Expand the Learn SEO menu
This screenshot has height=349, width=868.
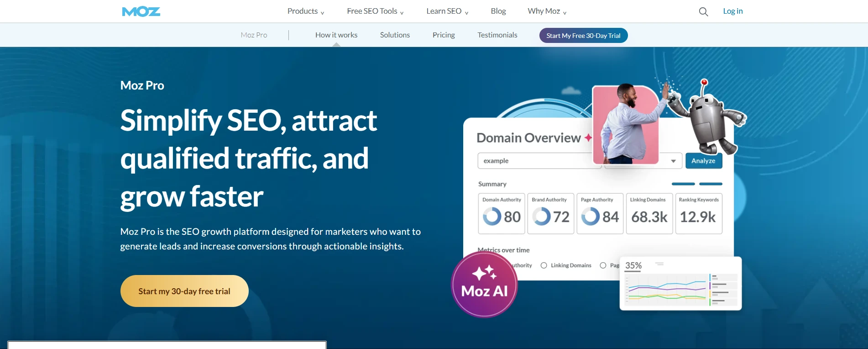(x=447, y=11)
